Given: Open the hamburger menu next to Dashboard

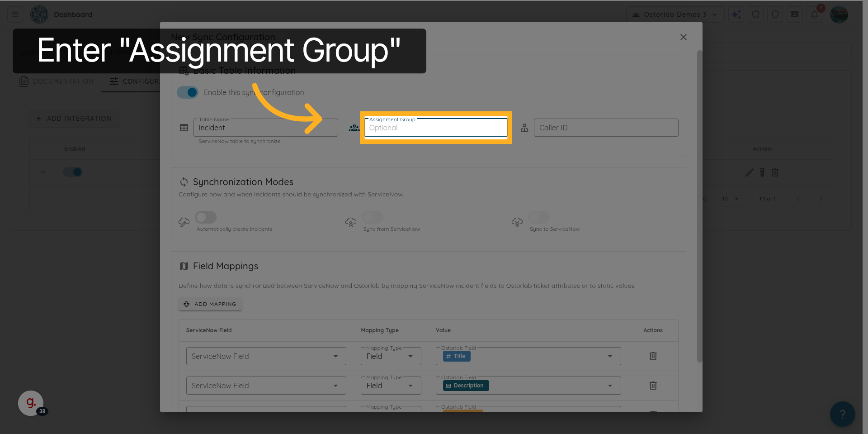Looking at the screenshot, I should click(14, 14).
